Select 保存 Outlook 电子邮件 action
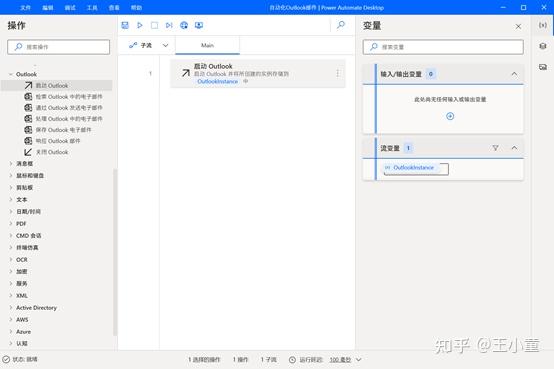554x369 pixels. 58,130
